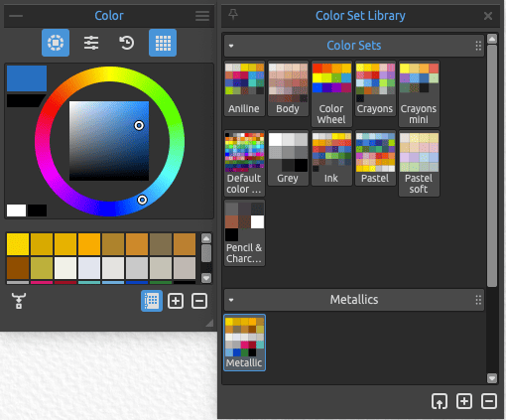
Task: Remove a swatch from the color set
Action: [199, 301]
